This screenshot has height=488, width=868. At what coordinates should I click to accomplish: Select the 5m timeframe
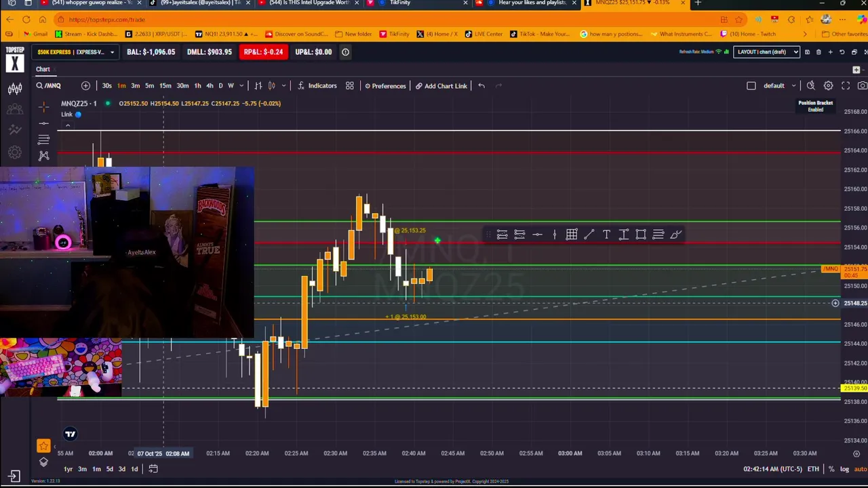tap(149, 86)
